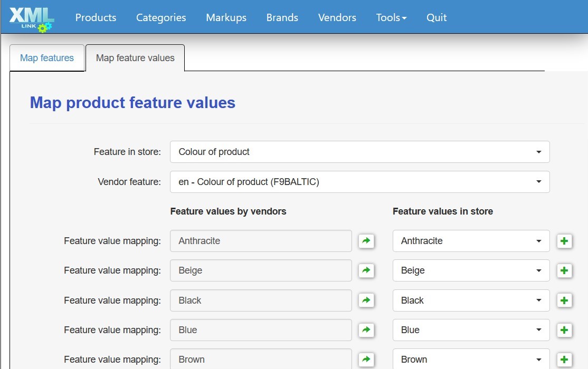Image resolution: width=588 pixels, height=369 pixels.
Task: Open the Vendors menu
Action: [337, 17]
